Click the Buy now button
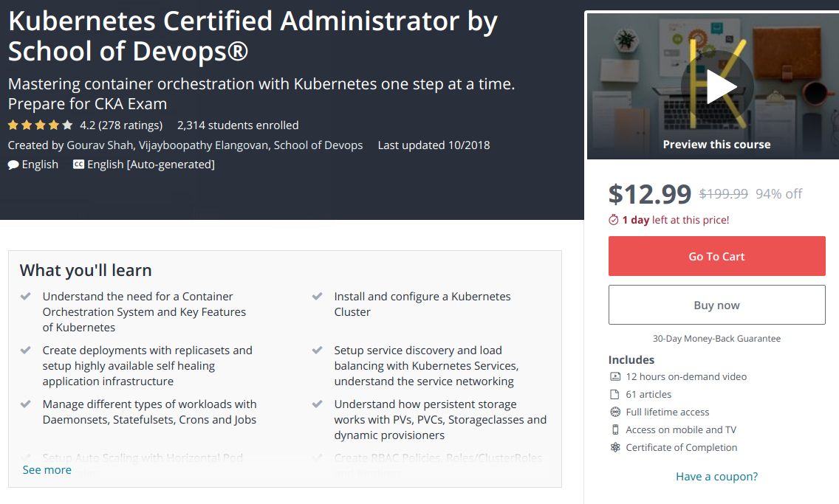Screen dimensions: 839x504 (x=716, y=305)
